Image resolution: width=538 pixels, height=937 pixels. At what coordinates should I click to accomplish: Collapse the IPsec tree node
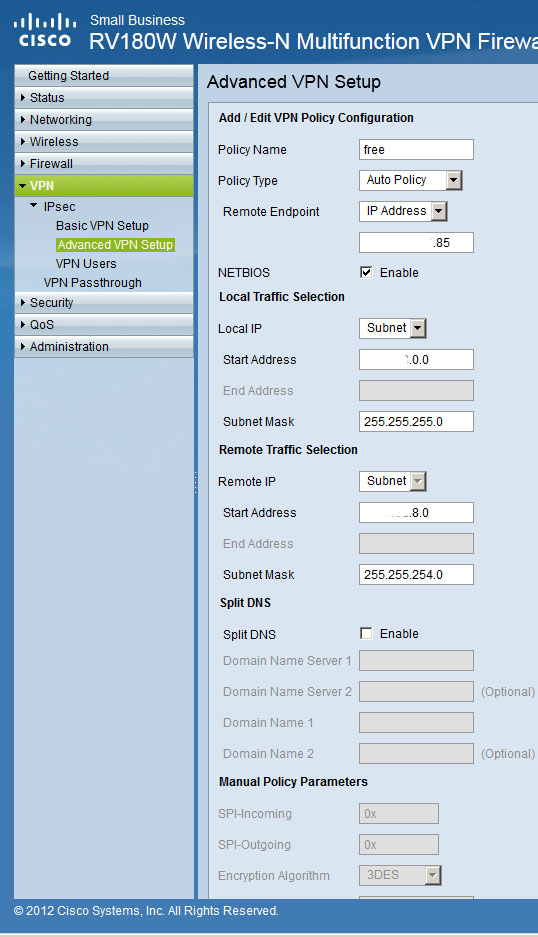pos(33,206)
